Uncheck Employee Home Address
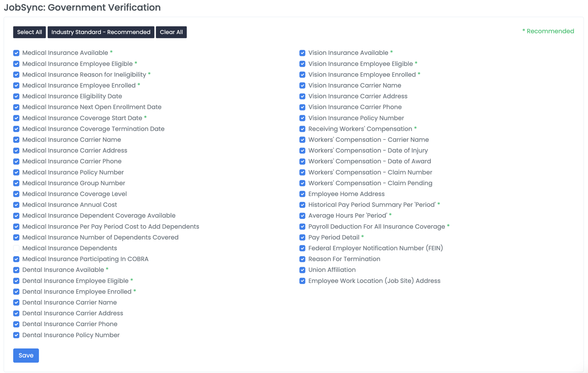588x373 pixels. tap(302, 194)
